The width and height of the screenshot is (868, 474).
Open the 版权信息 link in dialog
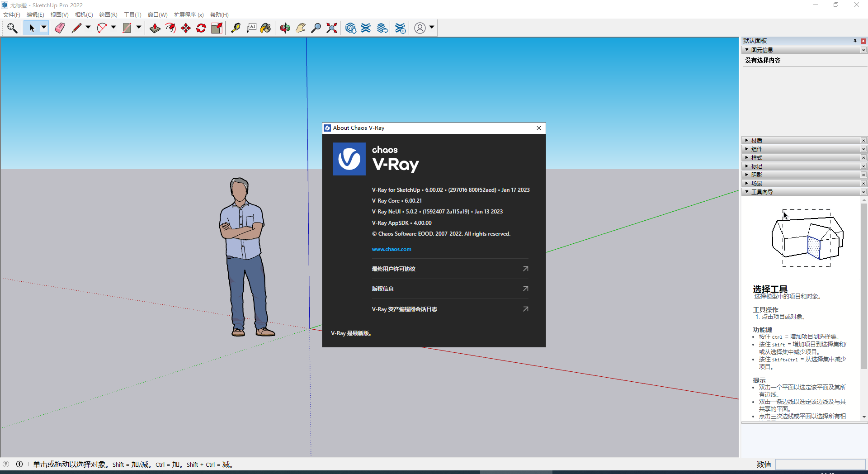pos(382,289)
